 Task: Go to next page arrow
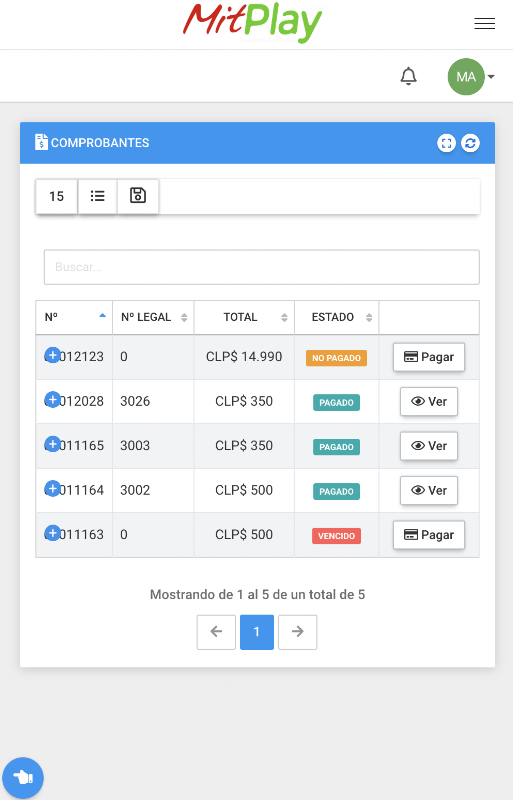(x=298, y=632)
